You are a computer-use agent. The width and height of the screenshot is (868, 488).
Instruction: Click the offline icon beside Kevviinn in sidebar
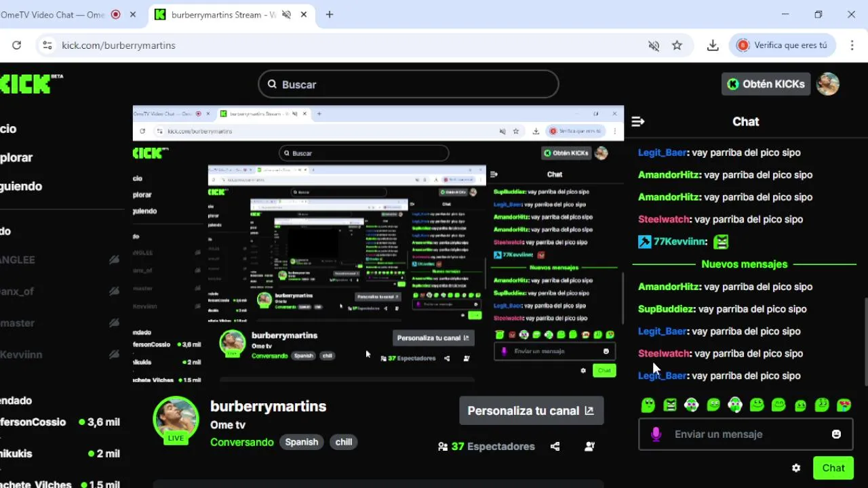[x=114, y=354]
